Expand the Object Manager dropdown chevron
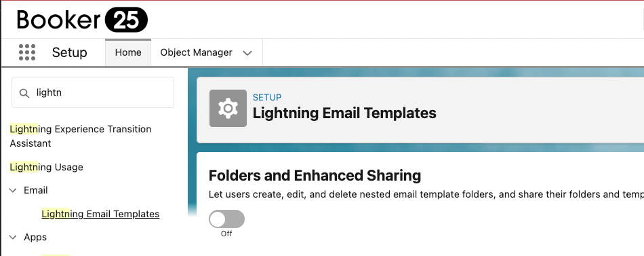 tap(247, 53)
